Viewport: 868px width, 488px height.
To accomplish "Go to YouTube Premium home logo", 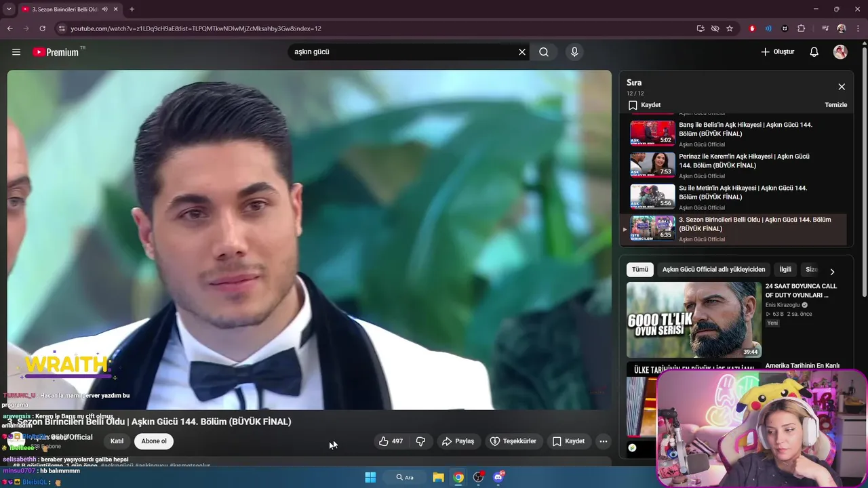I will [56, 52].
